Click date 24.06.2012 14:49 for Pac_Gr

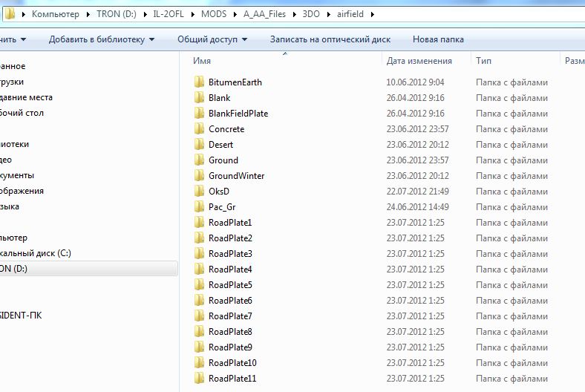tap(417, 206)
